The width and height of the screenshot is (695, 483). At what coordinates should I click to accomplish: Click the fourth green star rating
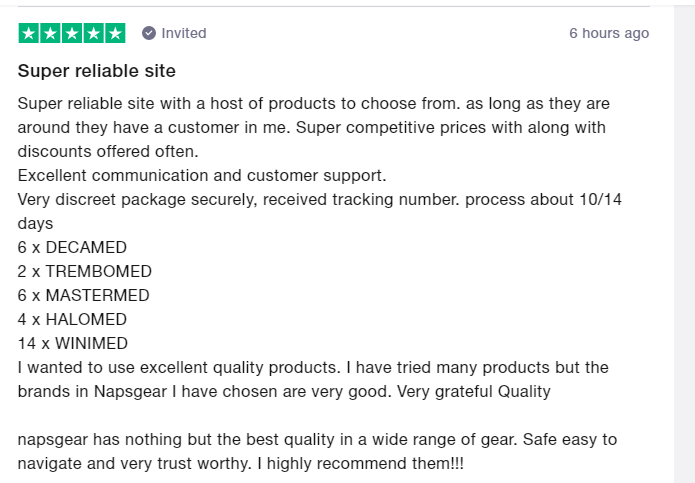[93, 33]
